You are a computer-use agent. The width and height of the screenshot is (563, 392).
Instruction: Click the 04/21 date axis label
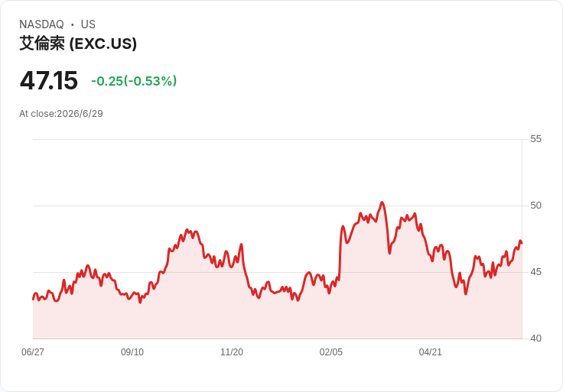pos(430,352)
